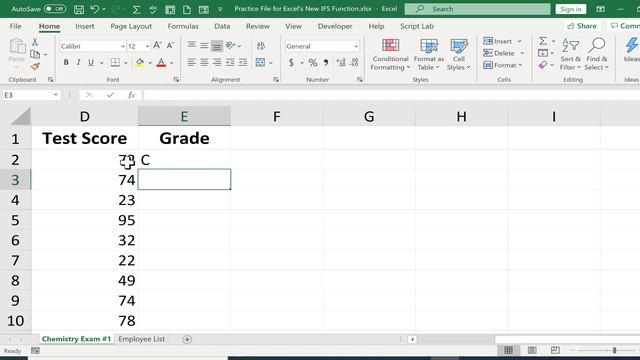
Task: Click the macro recording icon in status bar
Action: pos(36,351)
